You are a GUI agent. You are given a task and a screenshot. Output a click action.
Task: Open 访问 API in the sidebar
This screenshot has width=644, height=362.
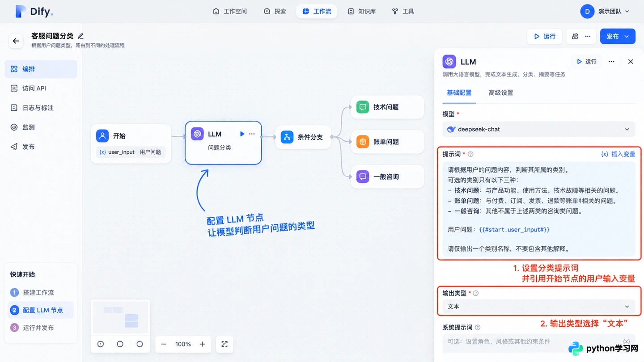pyautogui.click(x=41, y=88)
